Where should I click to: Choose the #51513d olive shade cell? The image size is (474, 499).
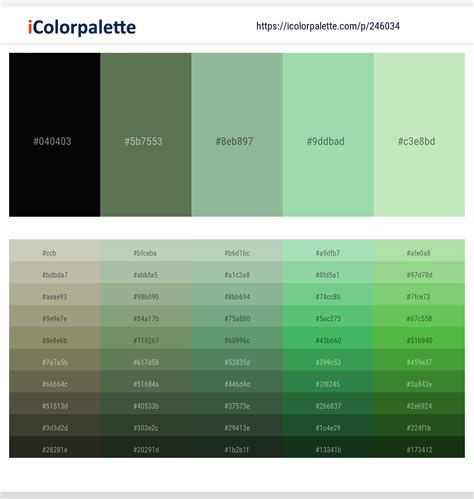pos(55,404)
